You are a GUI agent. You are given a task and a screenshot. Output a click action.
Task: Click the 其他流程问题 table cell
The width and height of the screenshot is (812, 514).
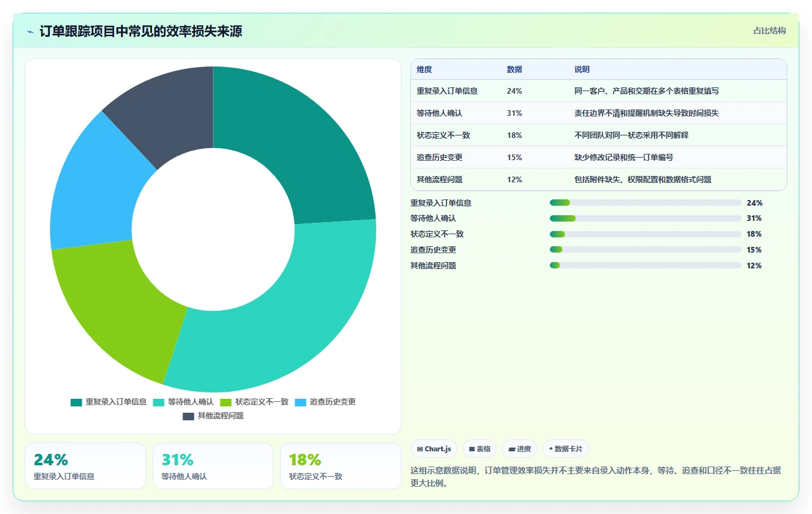point(440,180)
